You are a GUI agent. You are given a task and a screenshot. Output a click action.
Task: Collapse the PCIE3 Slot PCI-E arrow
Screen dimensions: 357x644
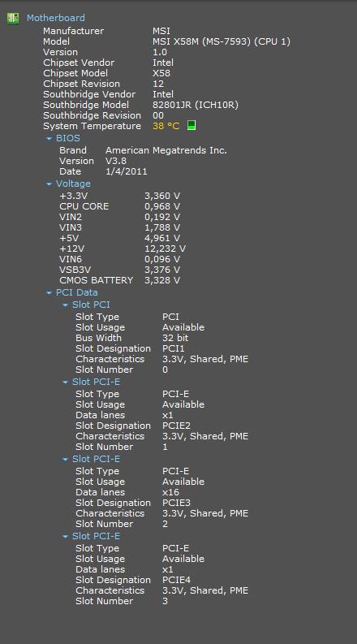65,460
